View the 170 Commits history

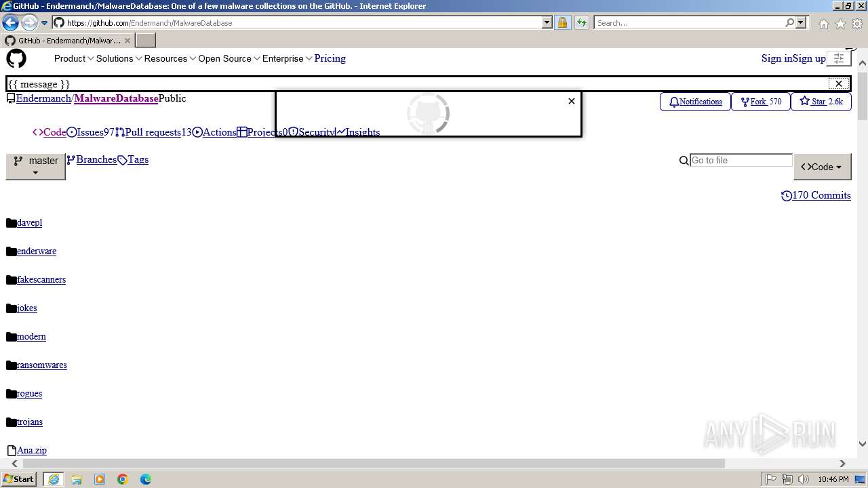[x=816, y=195]
